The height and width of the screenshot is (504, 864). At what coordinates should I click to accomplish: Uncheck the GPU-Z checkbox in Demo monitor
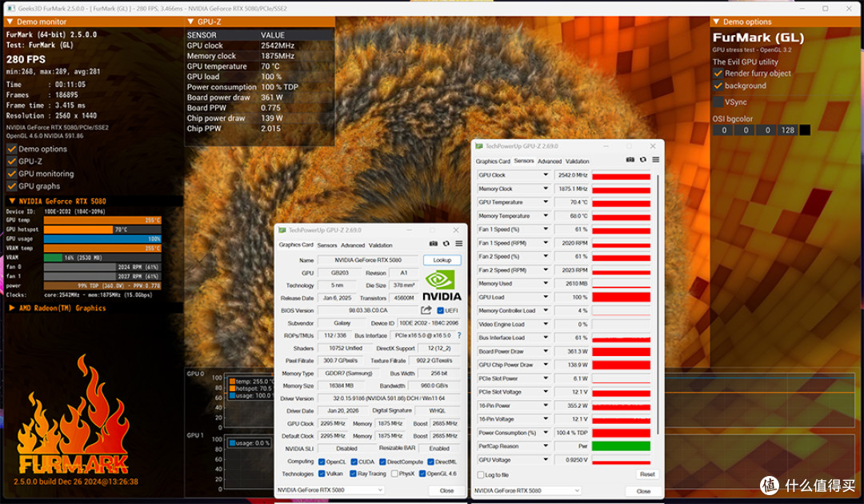tap(11, 161)
